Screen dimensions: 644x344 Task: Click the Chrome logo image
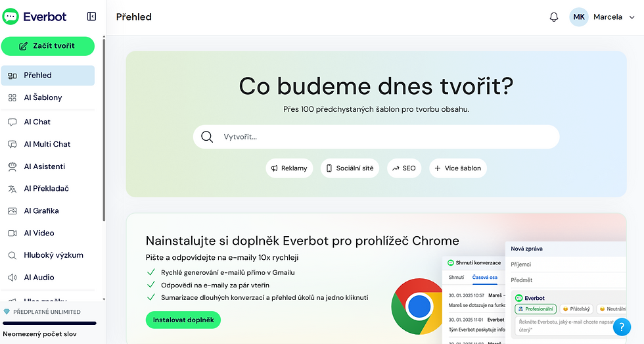(417, 307)
